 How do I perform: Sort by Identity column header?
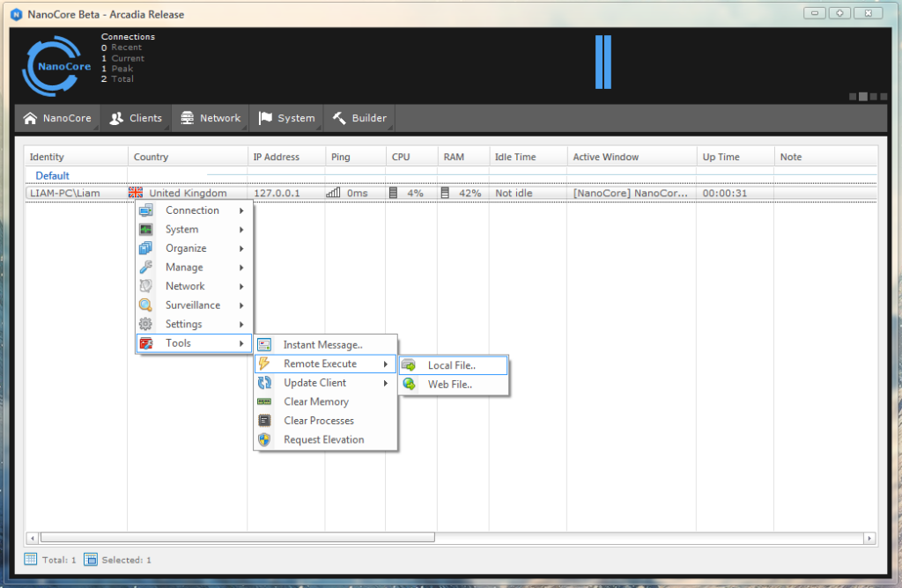click(x=76, y=157)
